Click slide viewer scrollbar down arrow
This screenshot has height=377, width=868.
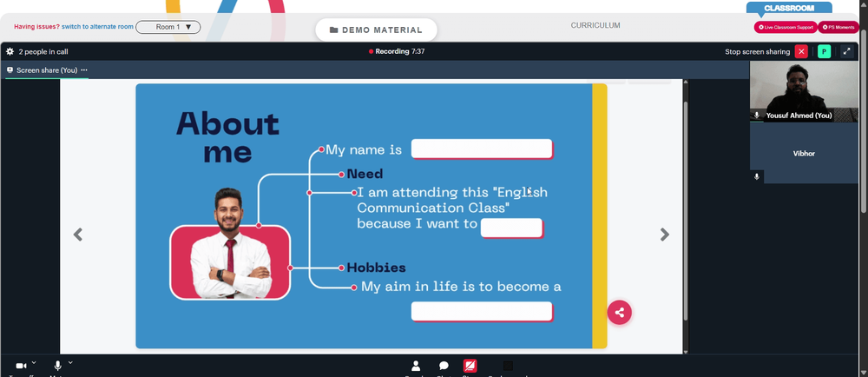686,351
